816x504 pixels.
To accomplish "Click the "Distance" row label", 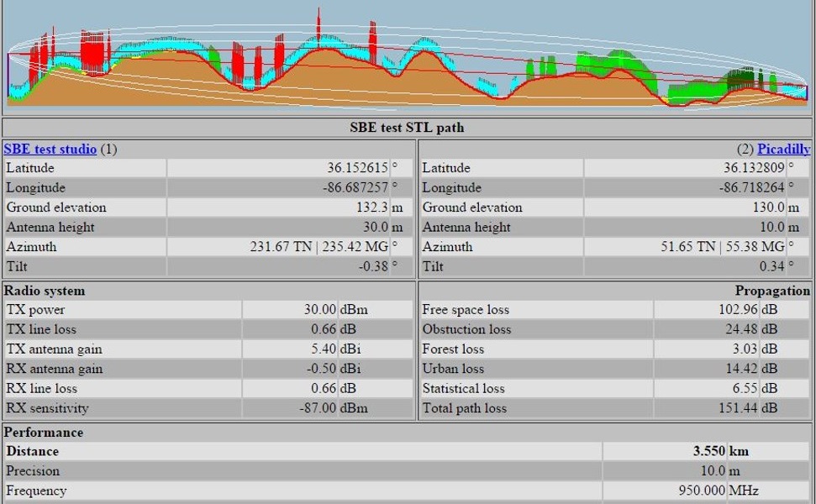I will pos(32,451).
